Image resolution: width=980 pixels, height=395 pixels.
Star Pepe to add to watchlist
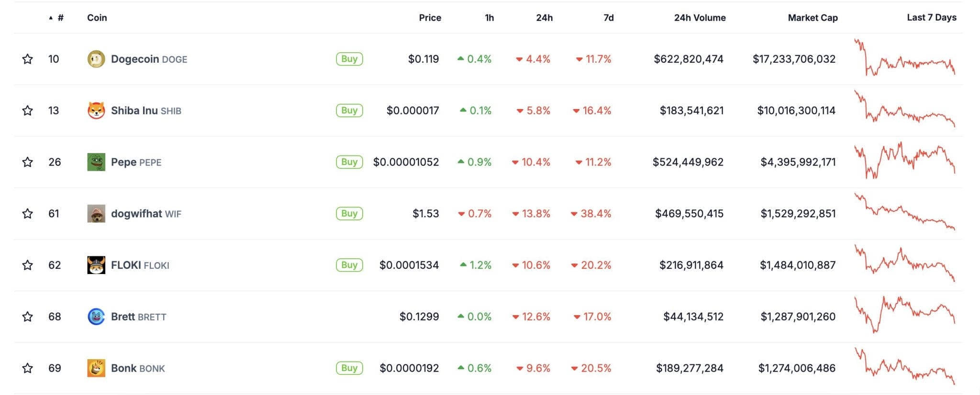pos(28,162)
